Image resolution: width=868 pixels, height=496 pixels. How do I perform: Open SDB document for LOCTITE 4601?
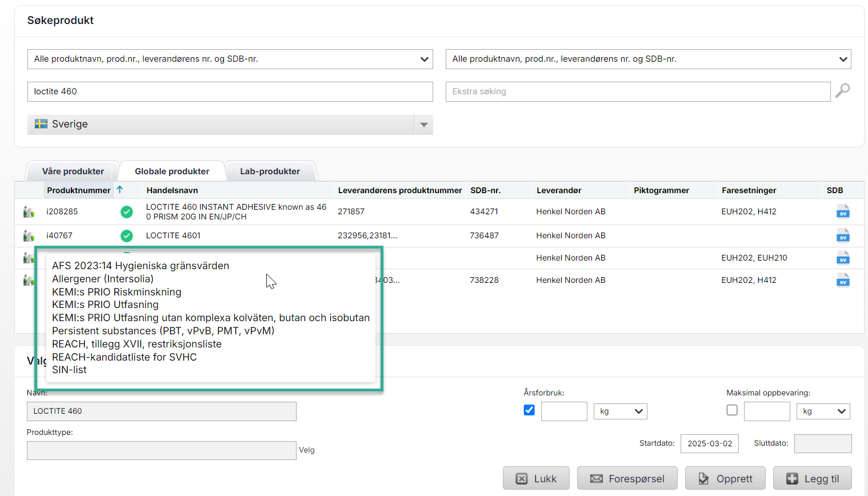pos(843,235)
